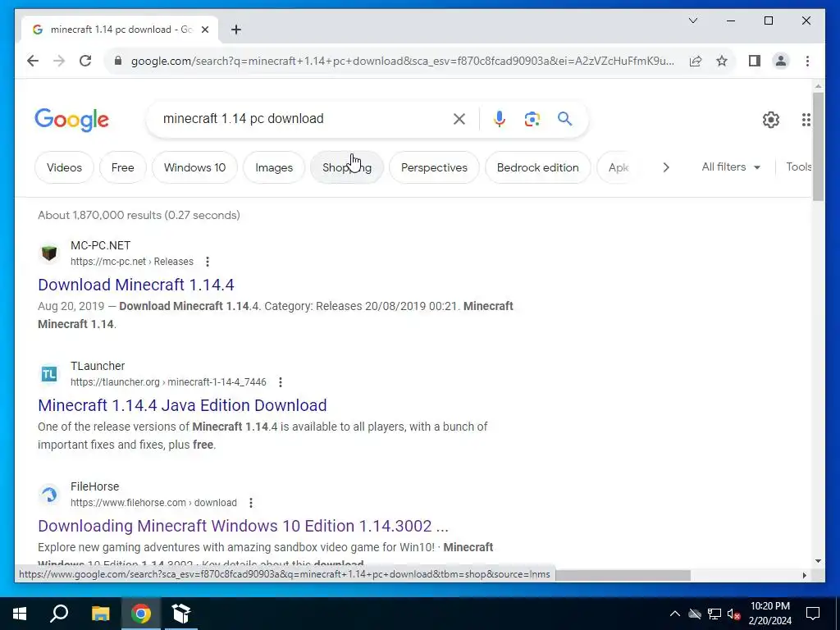Expand the tab search chevron
This screenshot has height=630, width=840.
pyautogui.click(x=692, y=21)
